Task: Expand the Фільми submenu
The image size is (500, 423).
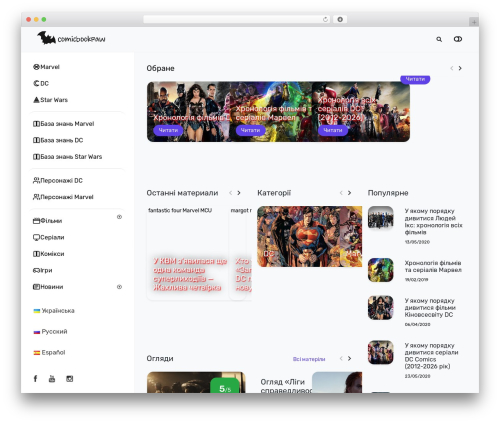Action: tap(119, 217)
